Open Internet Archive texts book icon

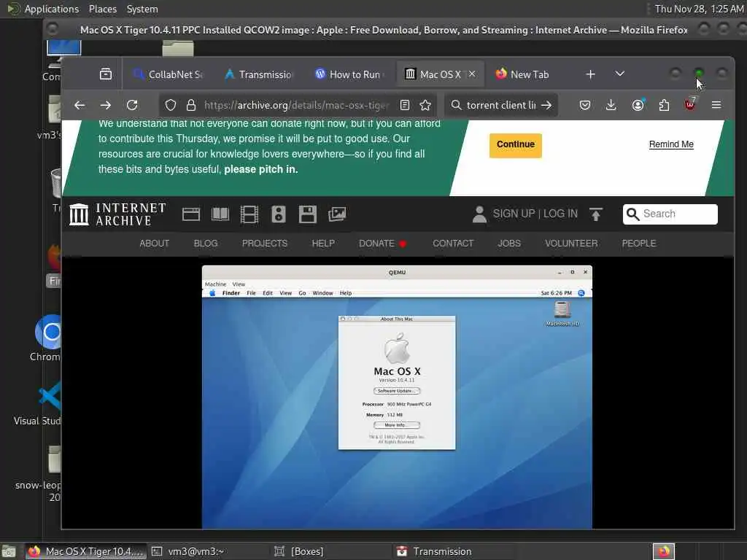point(220,214)
